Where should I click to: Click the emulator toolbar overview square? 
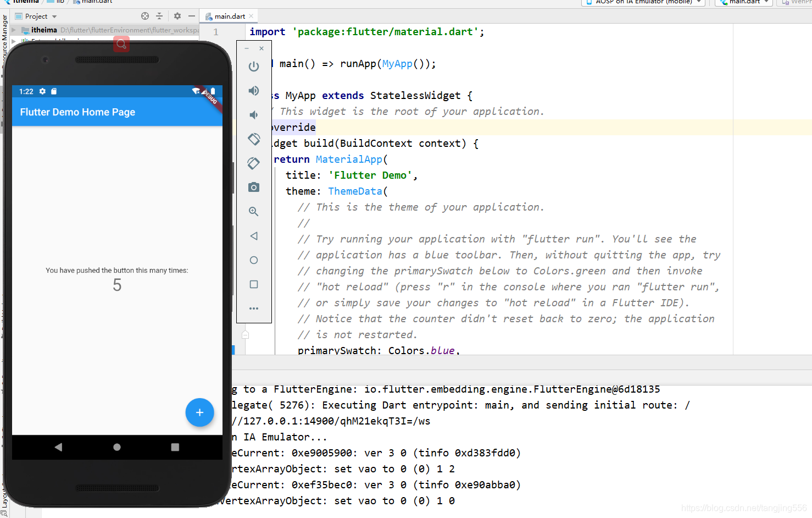[254, 284]
